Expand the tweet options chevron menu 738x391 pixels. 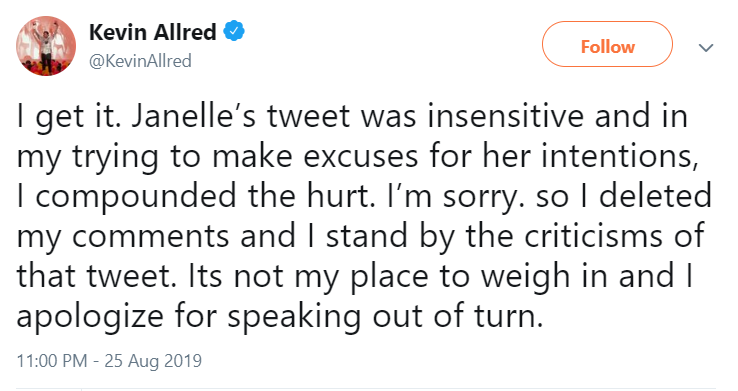[706, 48]
